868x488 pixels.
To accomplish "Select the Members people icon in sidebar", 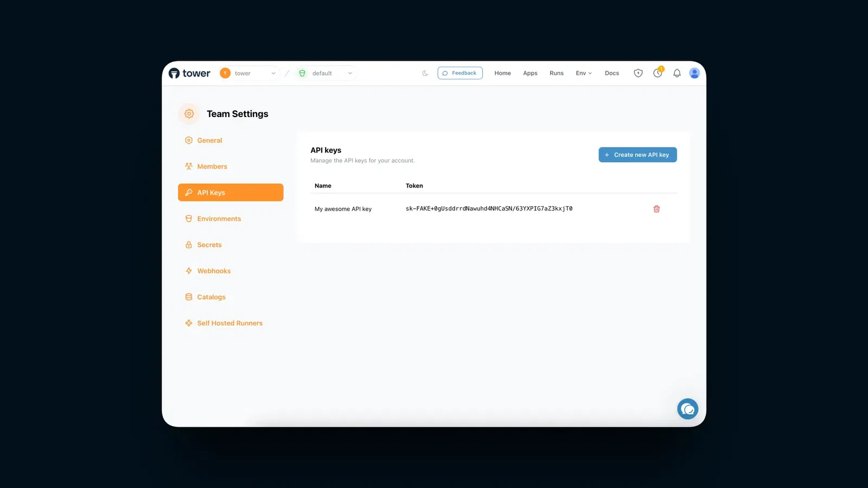I will click(x=188, y=166).
